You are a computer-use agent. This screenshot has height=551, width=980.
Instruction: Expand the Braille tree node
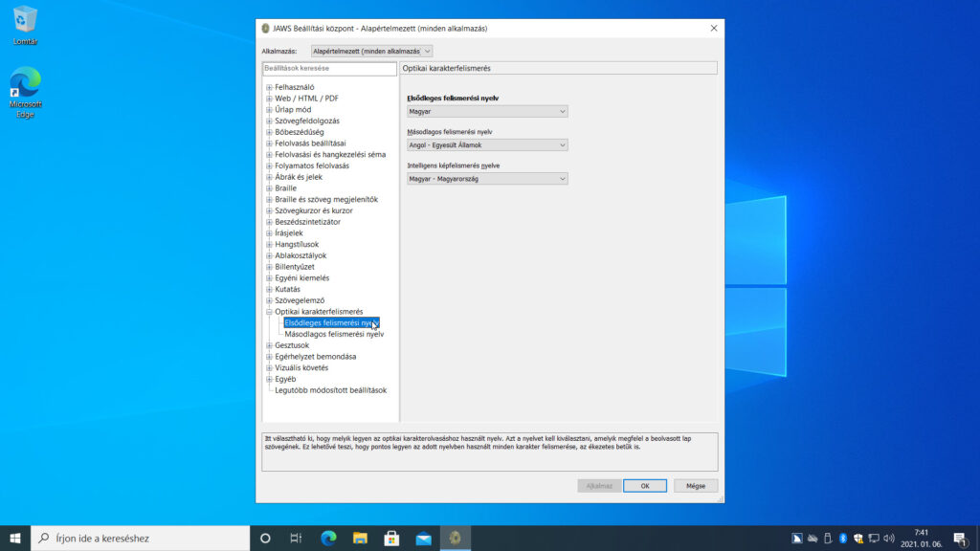269,188
